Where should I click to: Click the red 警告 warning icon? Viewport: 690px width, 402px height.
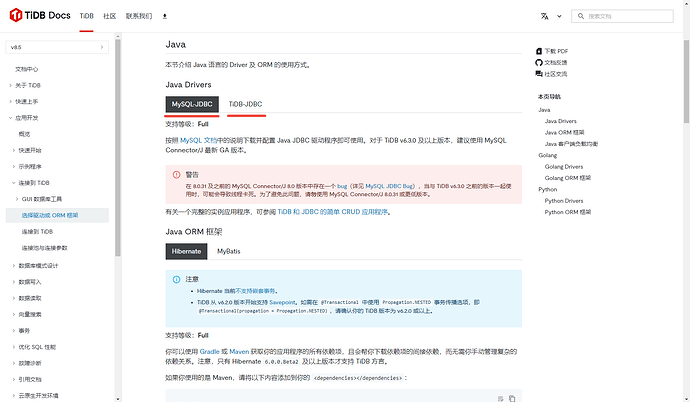pyautogui.click(x=177, y=174)
